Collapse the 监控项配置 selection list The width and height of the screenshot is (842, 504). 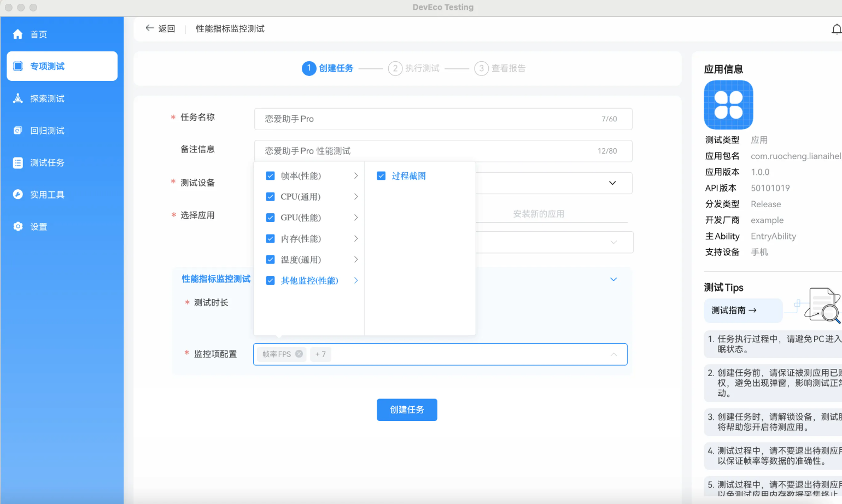pos(613,354)
